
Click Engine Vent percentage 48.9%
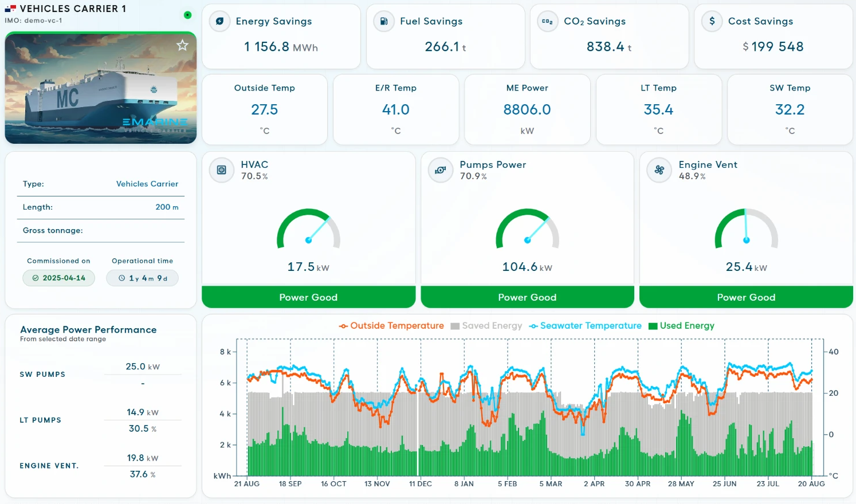coord(692,176)
